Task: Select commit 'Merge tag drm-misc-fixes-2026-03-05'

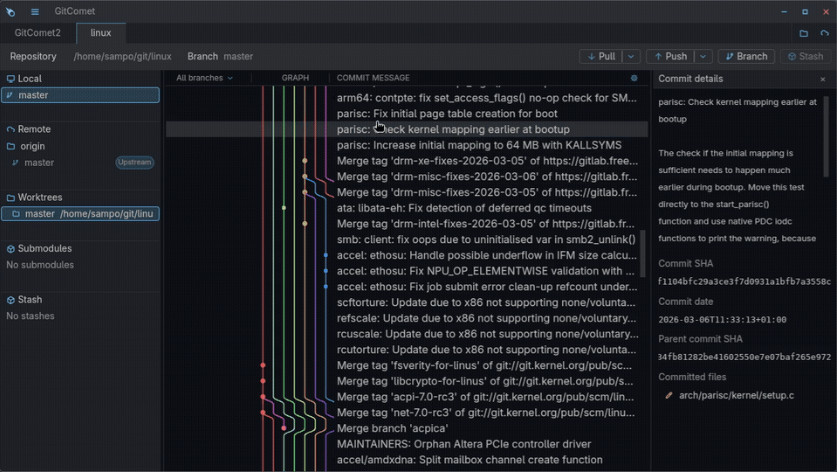Action: click(407, 192)
